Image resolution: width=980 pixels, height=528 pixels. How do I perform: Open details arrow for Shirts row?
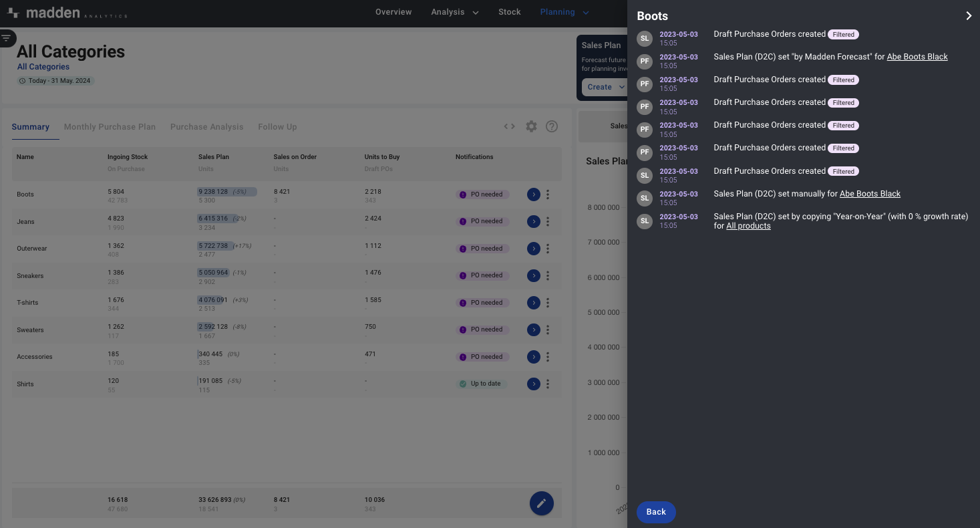533,384
